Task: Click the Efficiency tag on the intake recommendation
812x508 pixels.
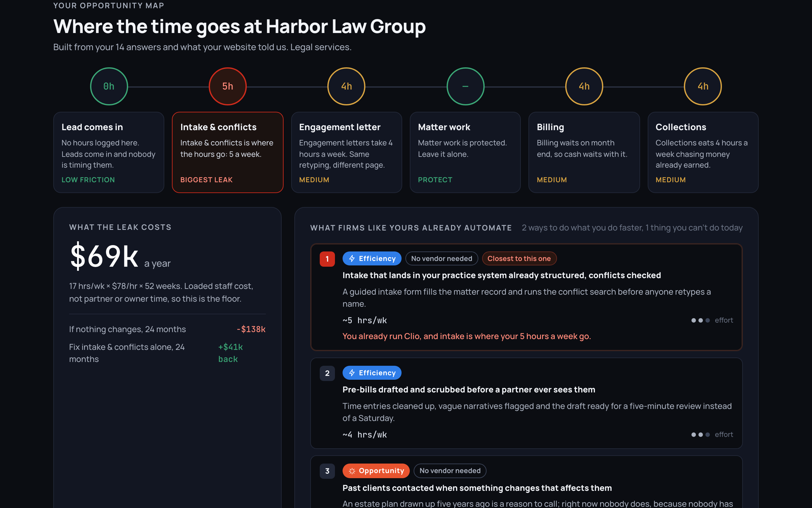Action: 372,258
